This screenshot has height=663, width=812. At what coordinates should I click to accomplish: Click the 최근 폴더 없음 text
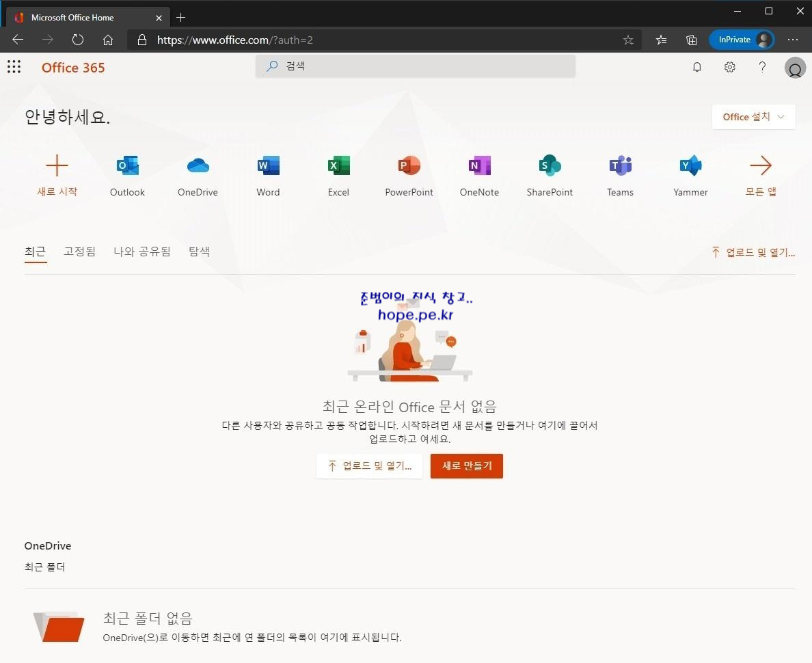(x=148, y=619)
